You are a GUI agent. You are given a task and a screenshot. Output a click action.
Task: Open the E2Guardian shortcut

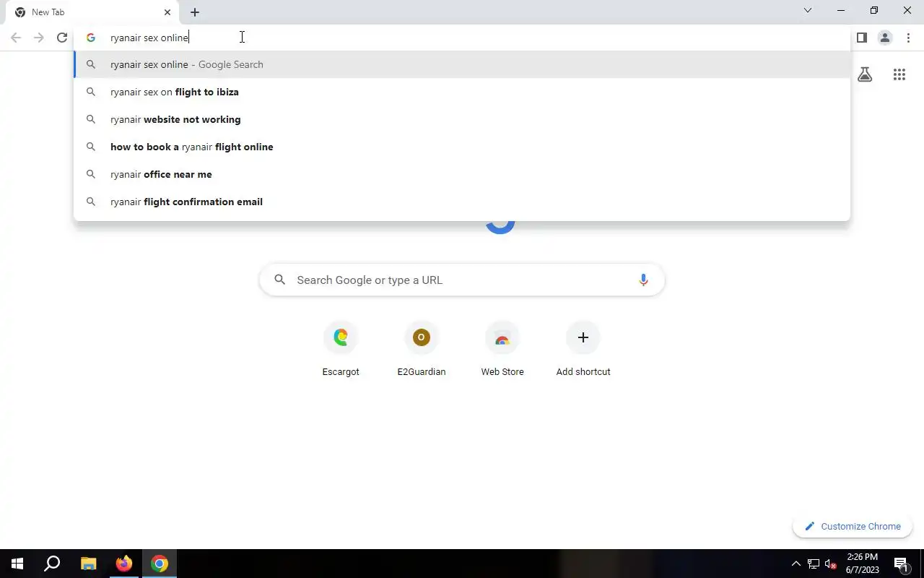(x=422, y=350)
